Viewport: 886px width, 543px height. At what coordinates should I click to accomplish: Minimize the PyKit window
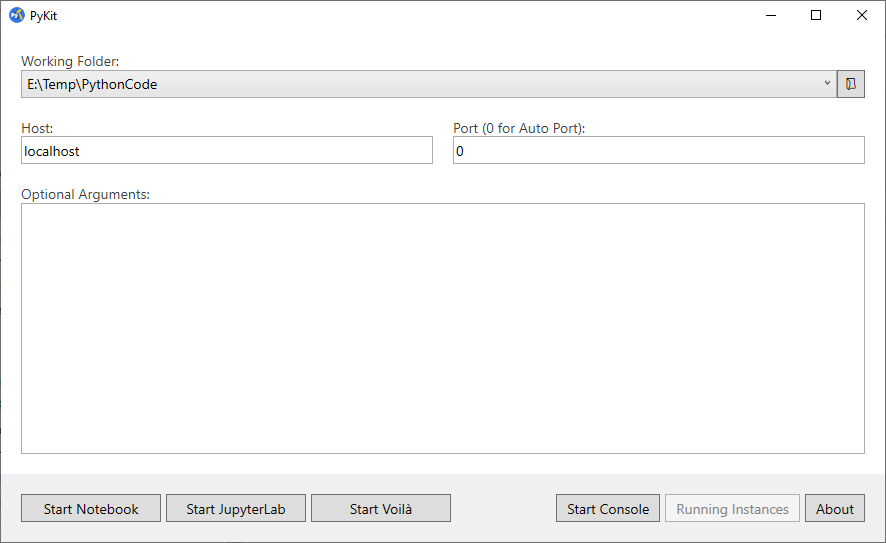point(770,15)
